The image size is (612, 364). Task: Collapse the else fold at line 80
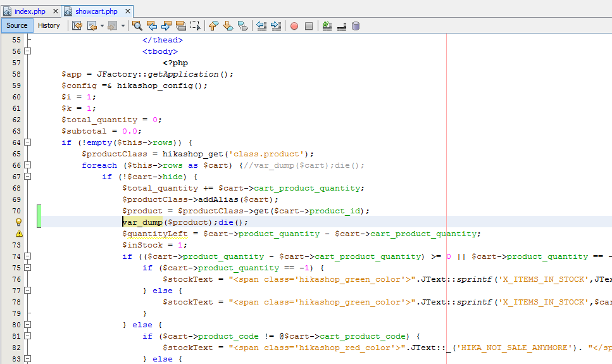coord(28,325)
